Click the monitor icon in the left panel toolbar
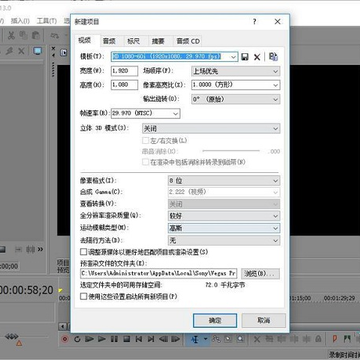The width and height of the screenshot is (360, 360). (37, 51)
